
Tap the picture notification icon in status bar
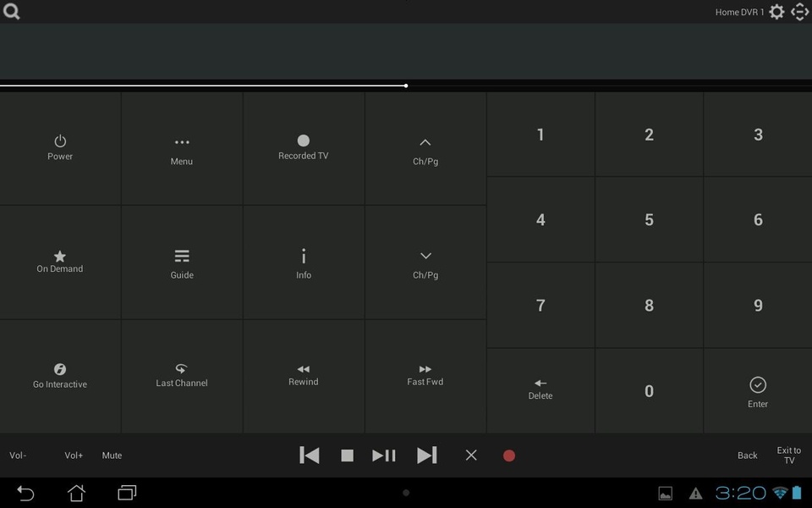coord(666,493)
